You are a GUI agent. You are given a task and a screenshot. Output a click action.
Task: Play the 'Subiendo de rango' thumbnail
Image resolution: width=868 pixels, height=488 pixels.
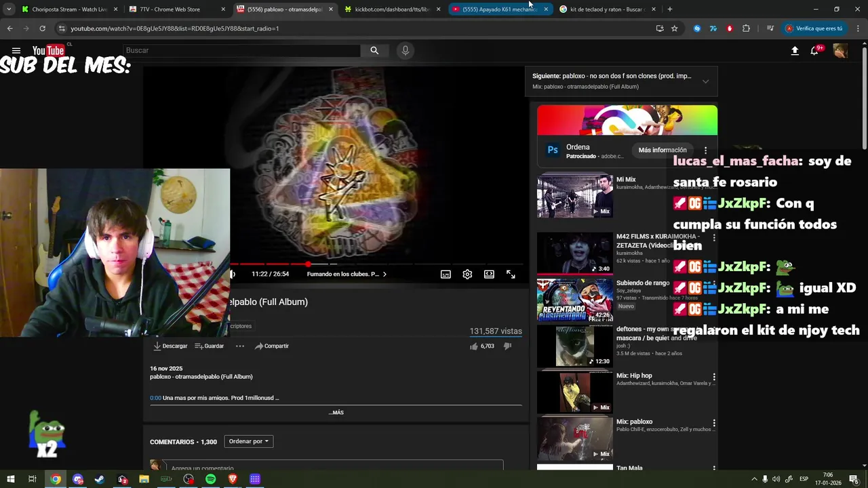pyautogui.click(x=575, y=299)
